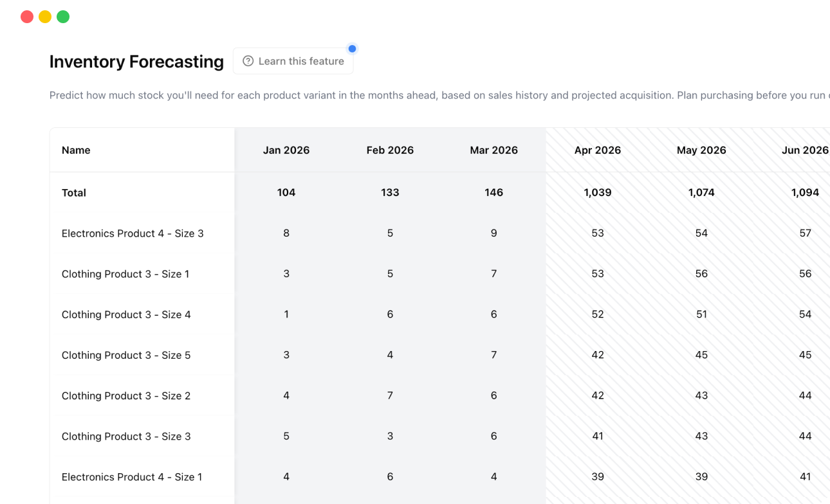Click the green traffic light to zoom window
The height and width of the screenshot is (504, 830).
[x=62, y=16]
